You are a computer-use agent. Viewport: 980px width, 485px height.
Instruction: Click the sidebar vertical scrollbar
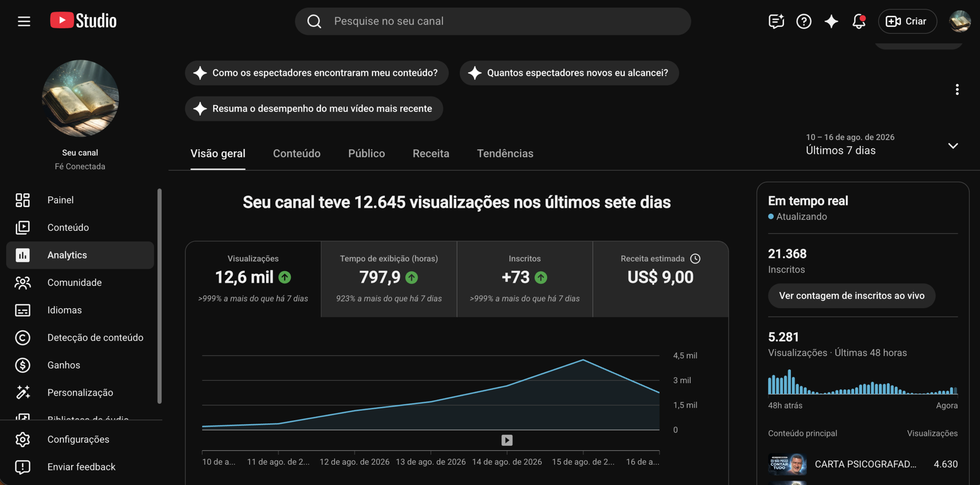tap(159, 296)
